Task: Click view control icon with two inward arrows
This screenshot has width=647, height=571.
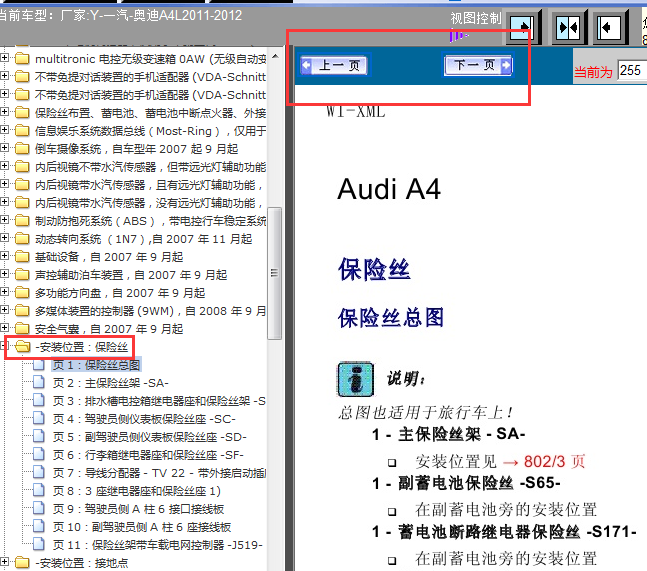Action: tap(569, 28)
